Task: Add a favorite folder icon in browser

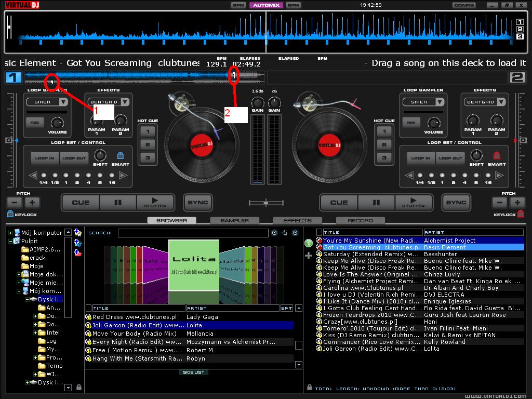Action: tap(78, 233)
